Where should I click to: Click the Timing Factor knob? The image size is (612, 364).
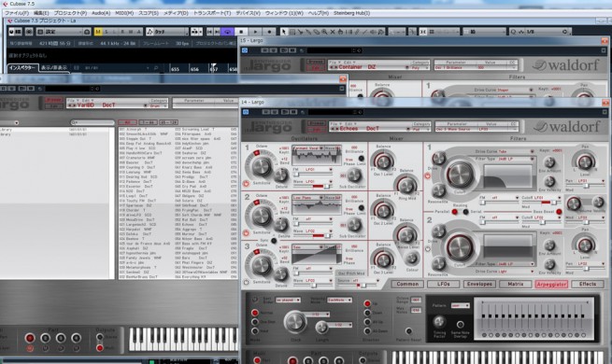[439, 322]
